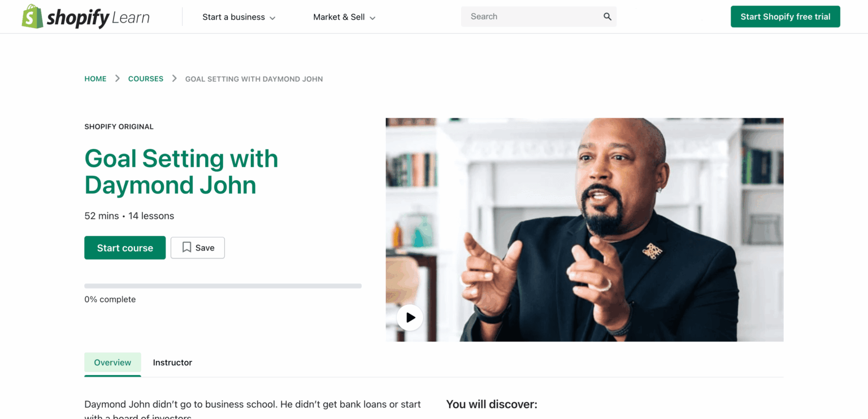Click the green Shopify bag icon

pyautogui.click(x=31, y=16)
